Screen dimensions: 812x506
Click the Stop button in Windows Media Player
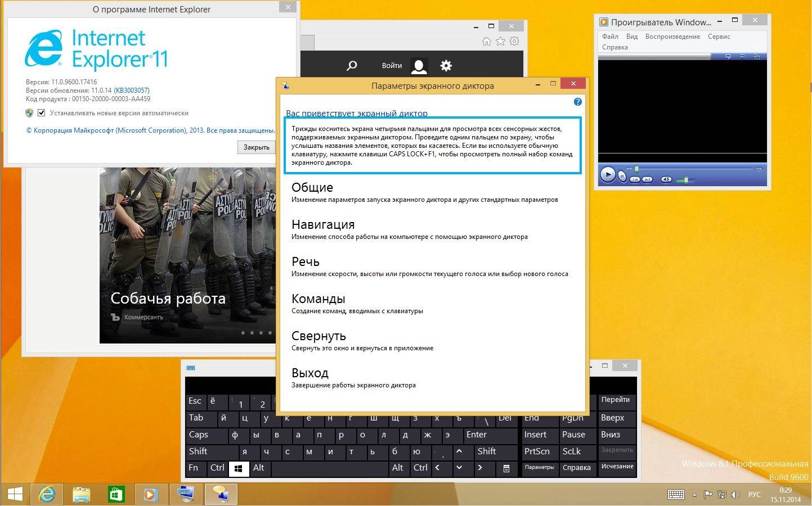pyautogui.click(x=622, y=176)
